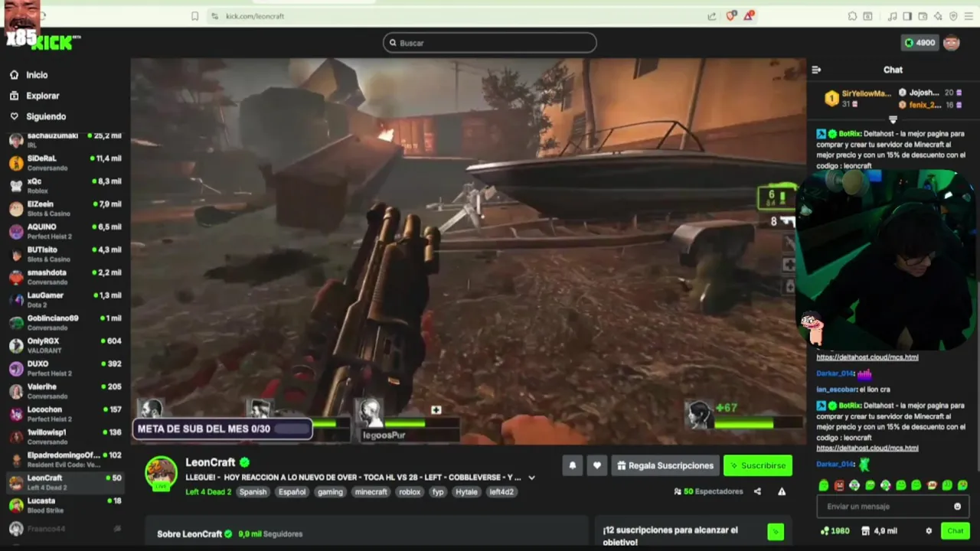Open DUXO channel in sidebar
The width and height of the screenshot is (980, 551).
click(x=65, y=368)
